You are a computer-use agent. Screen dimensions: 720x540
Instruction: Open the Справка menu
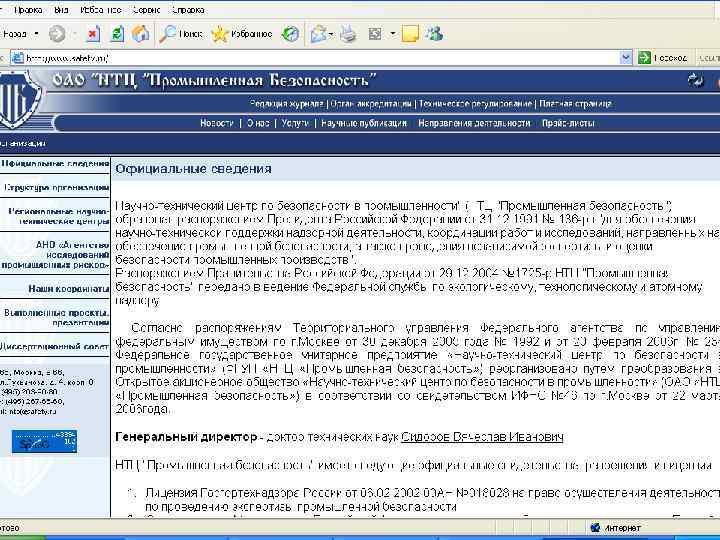(188, 10)
